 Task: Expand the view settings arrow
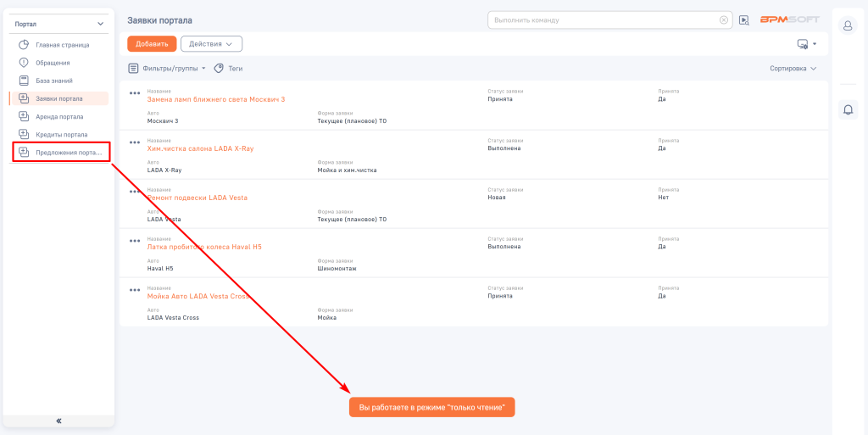[815, 44]
